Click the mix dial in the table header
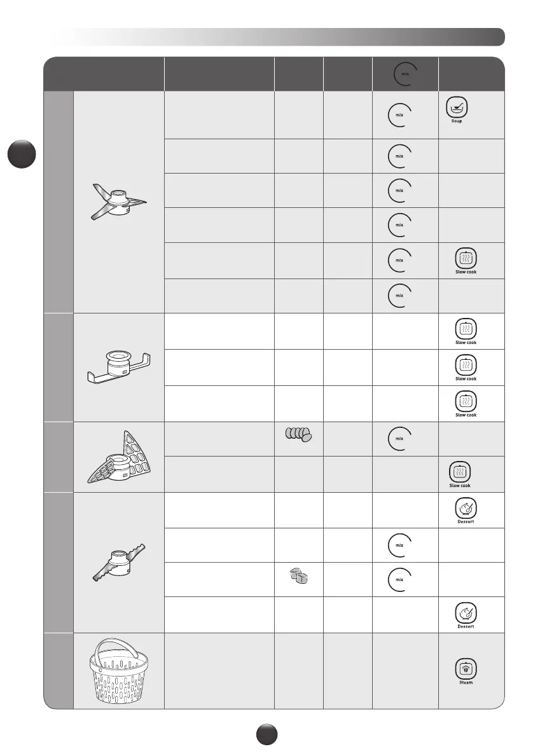The image size is (533, 756). click(404, 75)
